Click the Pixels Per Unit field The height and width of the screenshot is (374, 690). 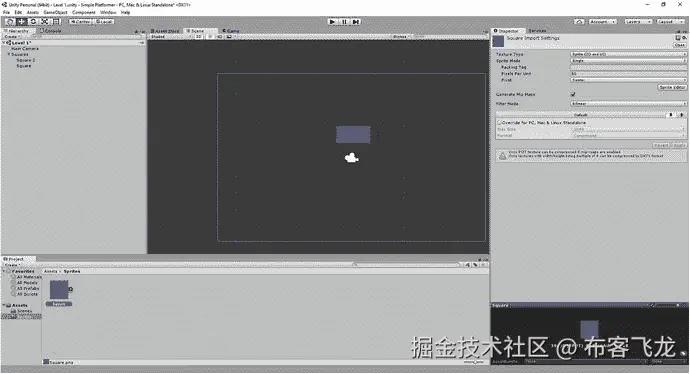click(x=628, y=74)
